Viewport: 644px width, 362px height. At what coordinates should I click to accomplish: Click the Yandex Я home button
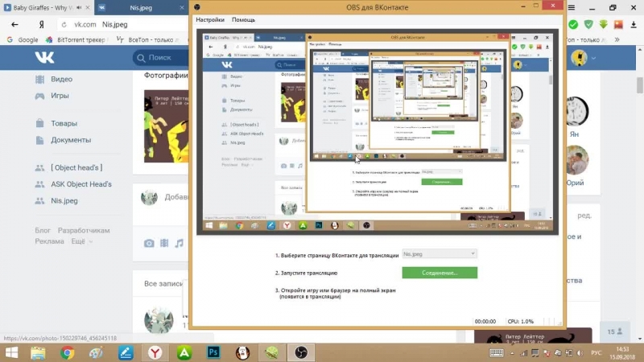[41, 25]
